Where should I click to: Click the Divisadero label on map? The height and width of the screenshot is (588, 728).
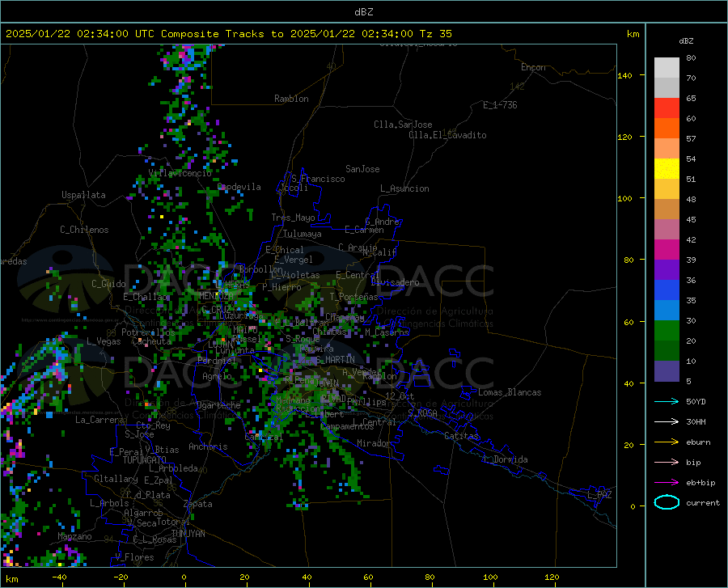[395, 282]
